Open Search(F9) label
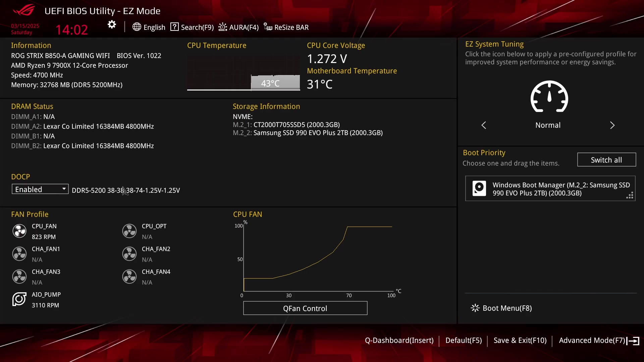This screenshot has height=362, width=644. 197,27
